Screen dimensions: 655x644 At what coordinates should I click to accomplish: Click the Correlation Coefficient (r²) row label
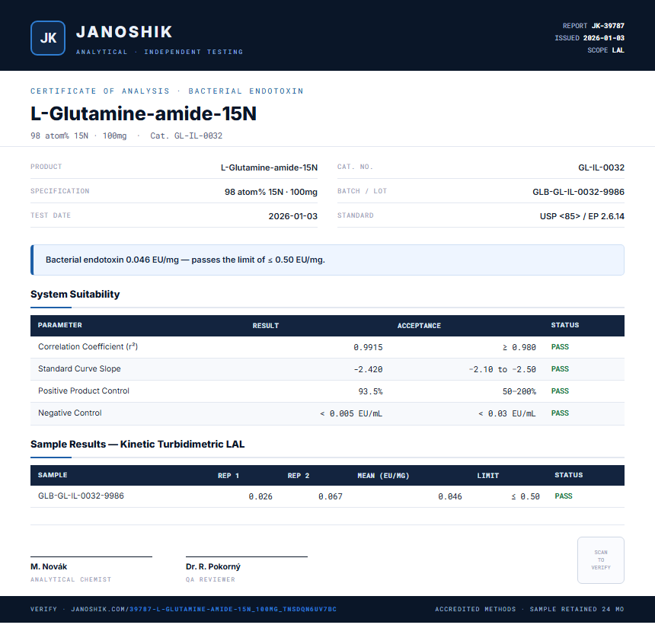click(x=88, y=346)
